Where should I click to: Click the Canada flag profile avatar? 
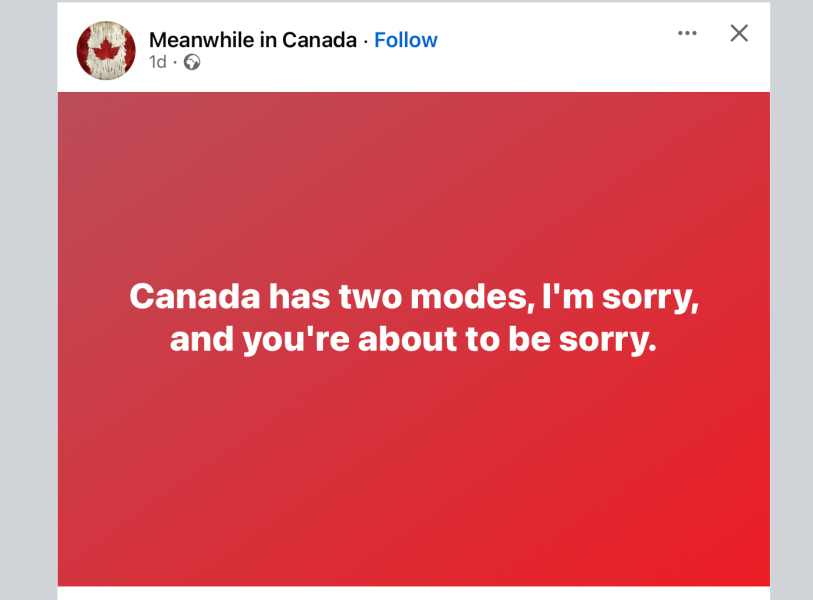tap(106, 50)
